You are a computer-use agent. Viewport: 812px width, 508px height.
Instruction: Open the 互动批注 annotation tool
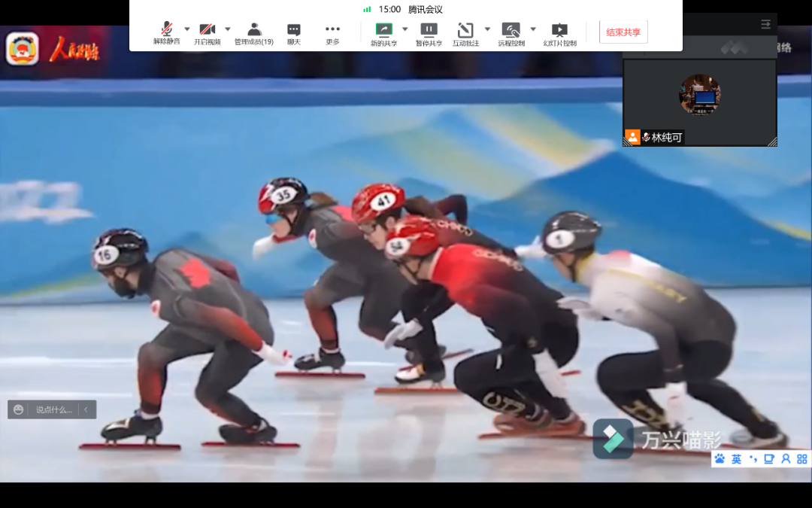pos(465,30)
